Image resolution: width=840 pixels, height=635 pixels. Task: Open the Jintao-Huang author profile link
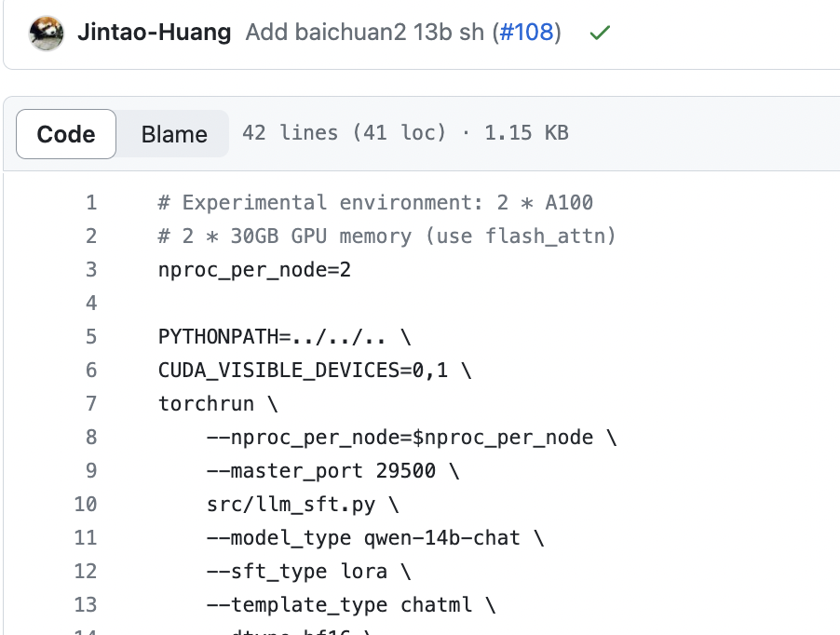[154, 33]
